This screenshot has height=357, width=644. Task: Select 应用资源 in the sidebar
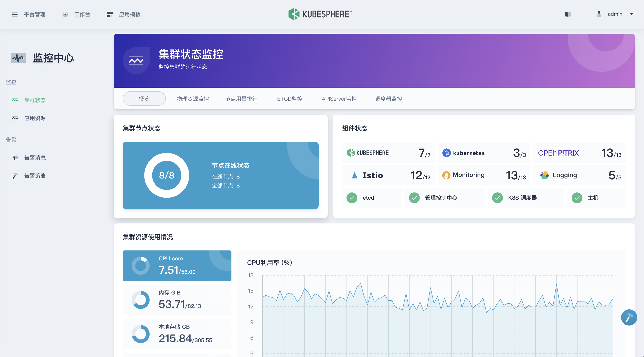(x=35, y=118)
